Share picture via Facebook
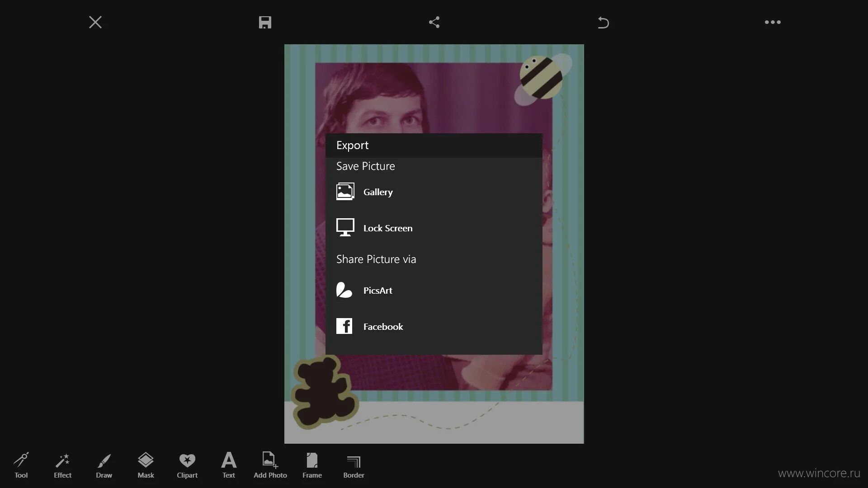 pos(382,327)
